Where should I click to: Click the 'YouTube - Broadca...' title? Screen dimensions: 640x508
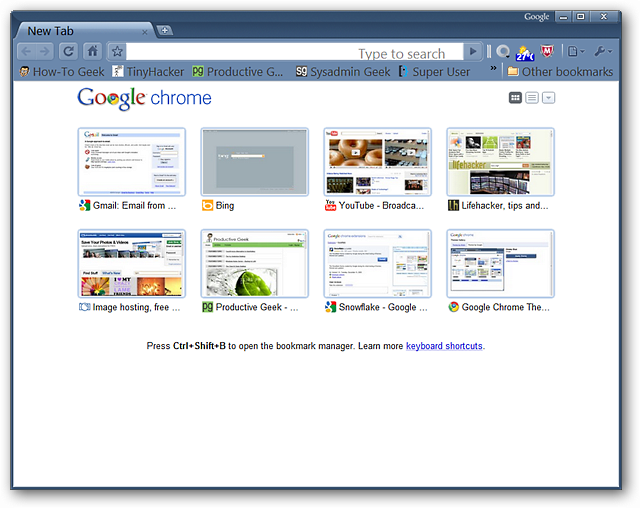pyautogui.click(x=381, y=206)
